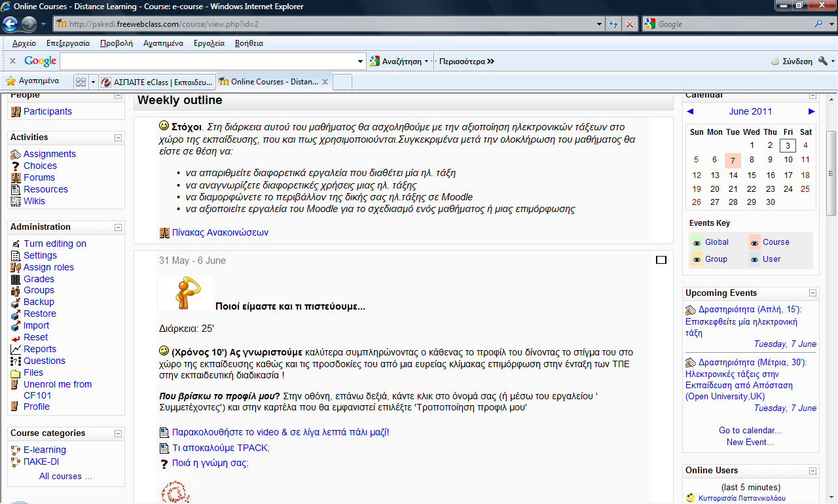Viewport: 838px width, 504px height.
Task: Collapse the Activities block
Action: pos(118,137)
